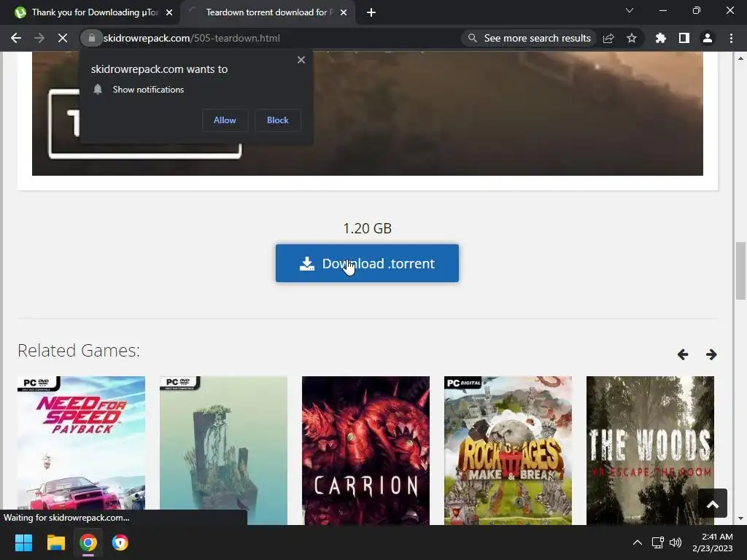Open the Windows Start menu

[23, 542]
